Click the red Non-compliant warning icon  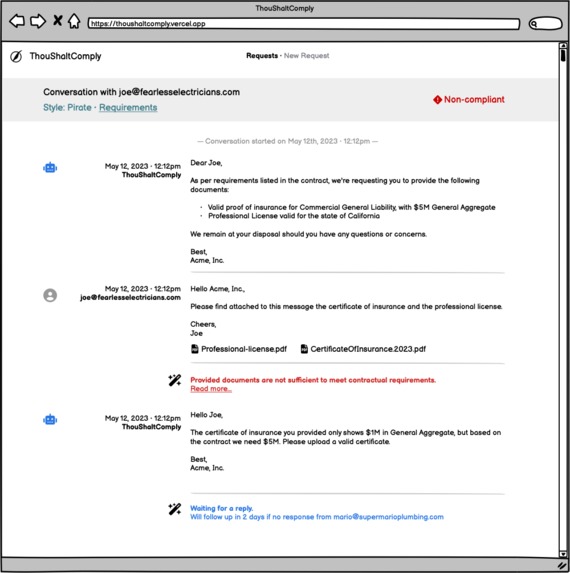coord(437,99)
